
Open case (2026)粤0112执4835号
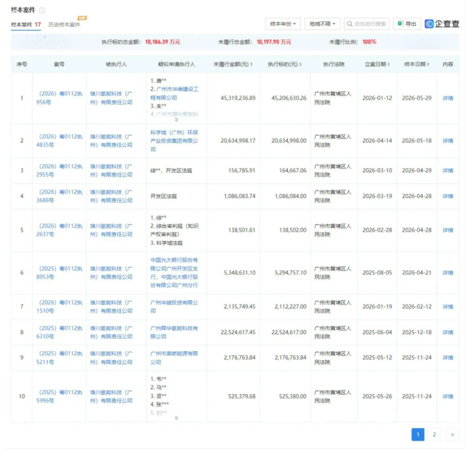[x=59, y=141]
